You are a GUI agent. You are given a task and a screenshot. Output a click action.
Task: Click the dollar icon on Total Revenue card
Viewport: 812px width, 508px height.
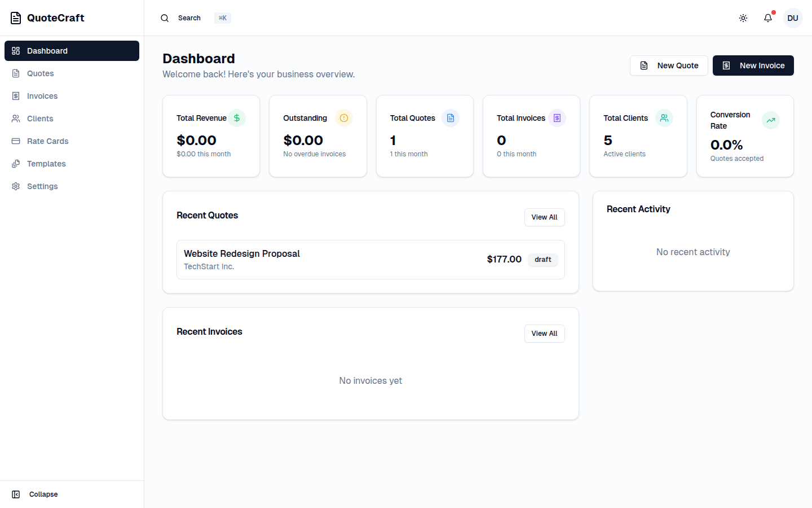pyautogui.click(x=237, y=118)
